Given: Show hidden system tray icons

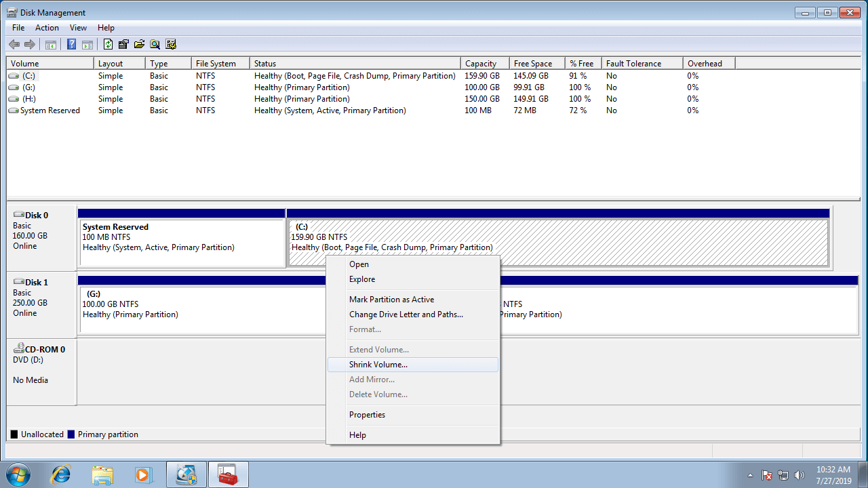Looking at the screenshot, I should [750, 475].
